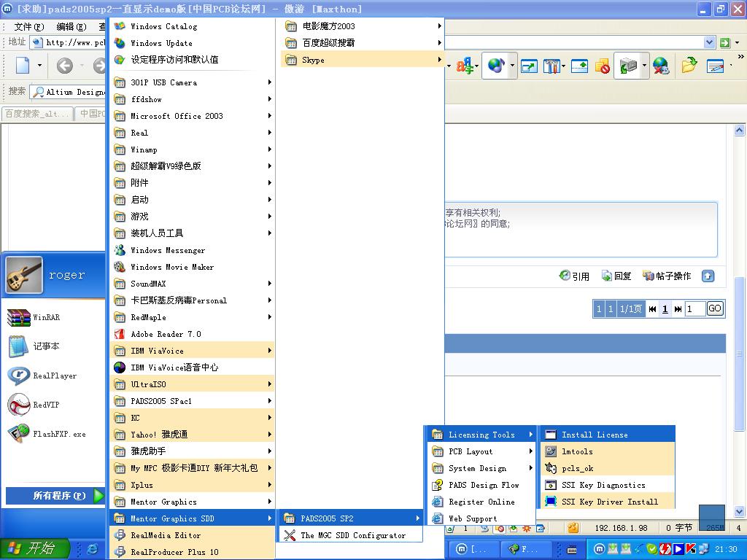747x560 pixels.
Task: Click the new page icon in the toolbar
Action: (x=23, y=65)
